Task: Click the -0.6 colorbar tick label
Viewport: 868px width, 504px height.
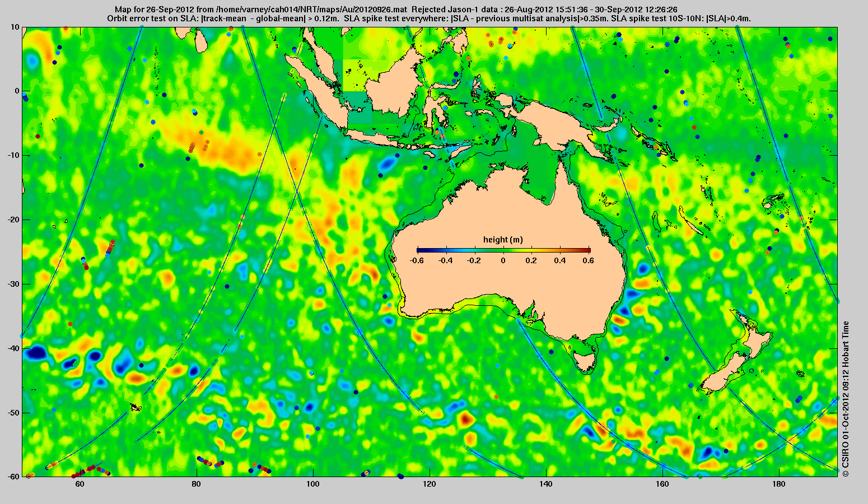Action: click(x=417, y=260)
